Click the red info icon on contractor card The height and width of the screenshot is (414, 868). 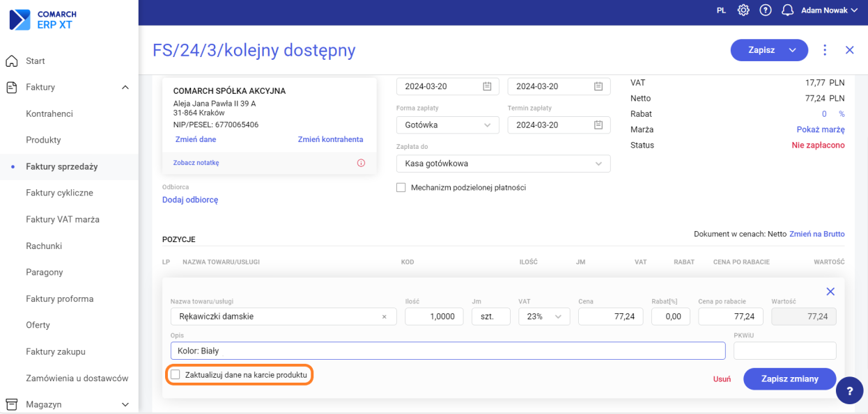click(x=361, y=163)
